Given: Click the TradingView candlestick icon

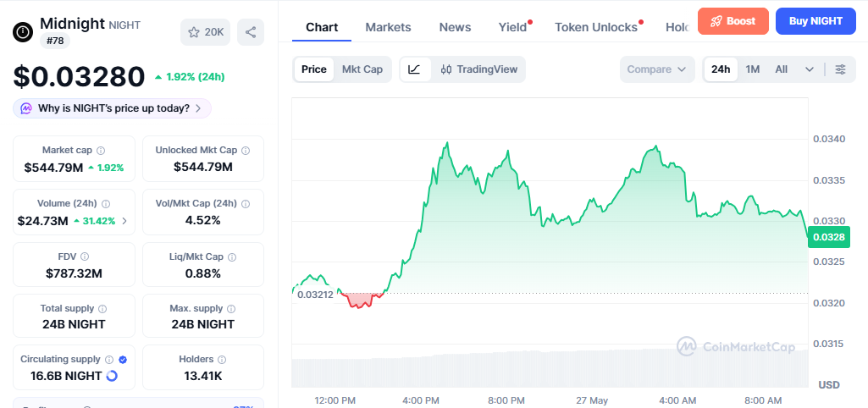Looking at the screenshot, I should tap(446, 69).
